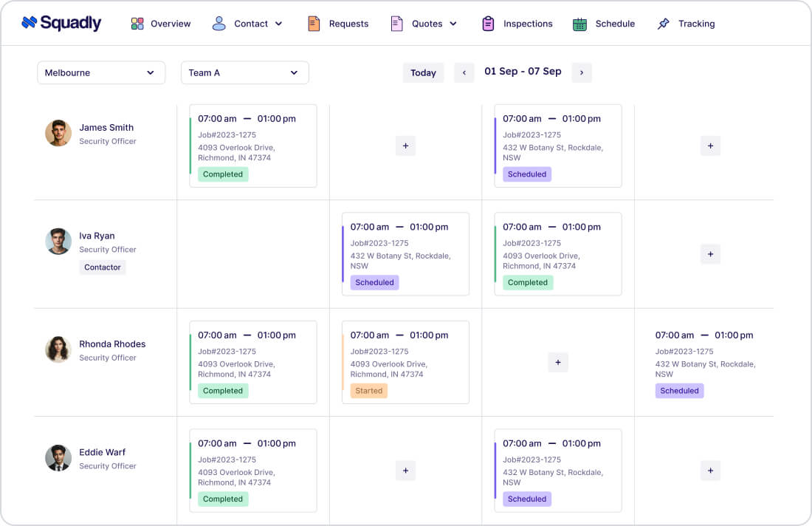This screenshot has width=812, height=526.
Task: Open the Schedule tab
Action: click(x=615, y=24)
